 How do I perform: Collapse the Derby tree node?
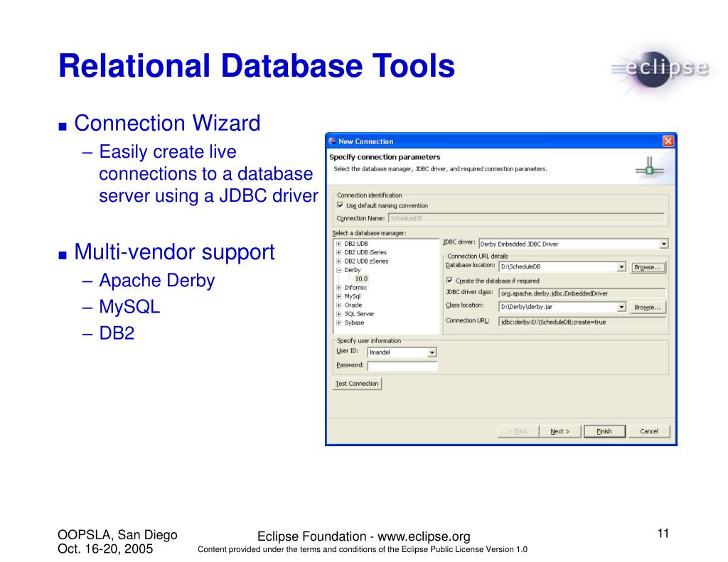click(339, 270)
